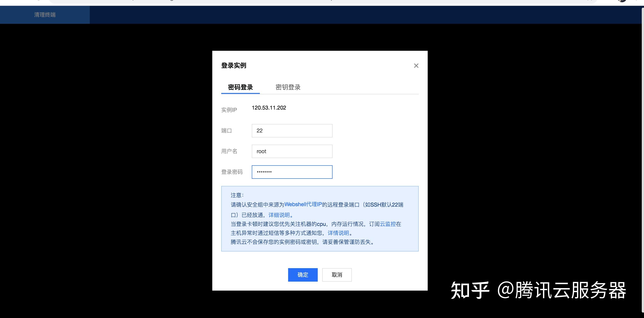Click the 确定 confirm button
The height and width of the screenshot is (318, 644).
303,275
